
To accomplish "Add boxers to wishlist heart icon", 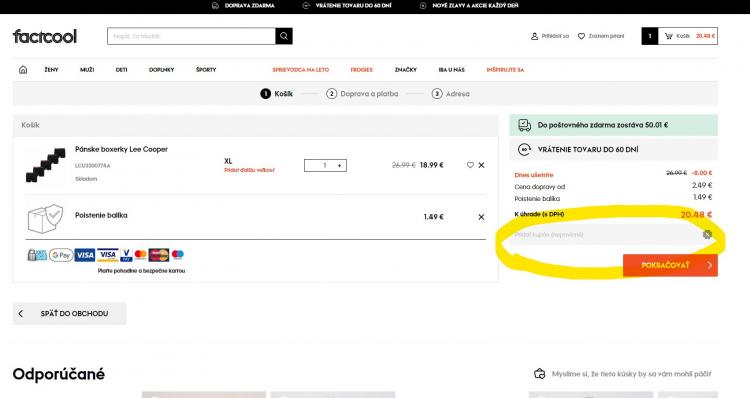I will coord(470,165).
